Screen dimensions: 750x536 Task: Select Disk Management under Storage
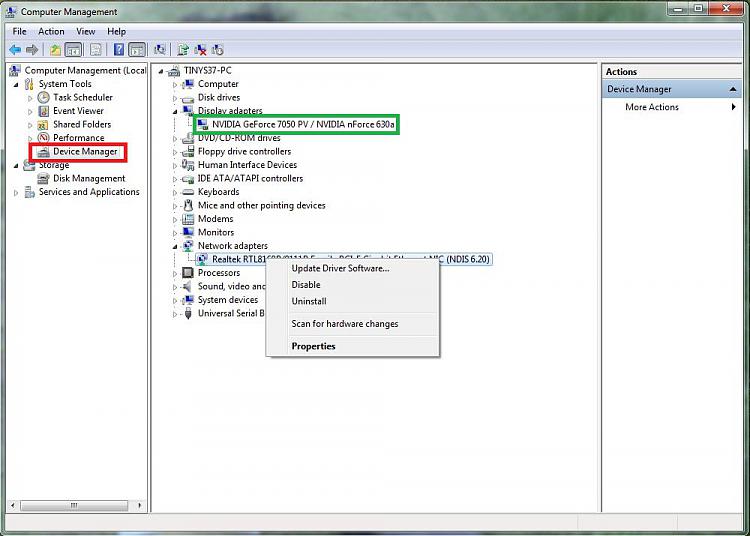pyautogui.click(x=89, y=178)
